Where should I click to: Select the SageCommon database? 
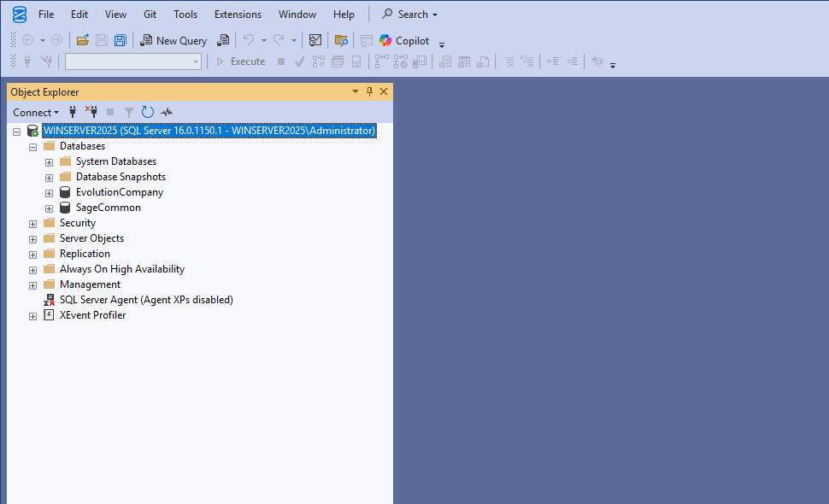pos(108,208)
